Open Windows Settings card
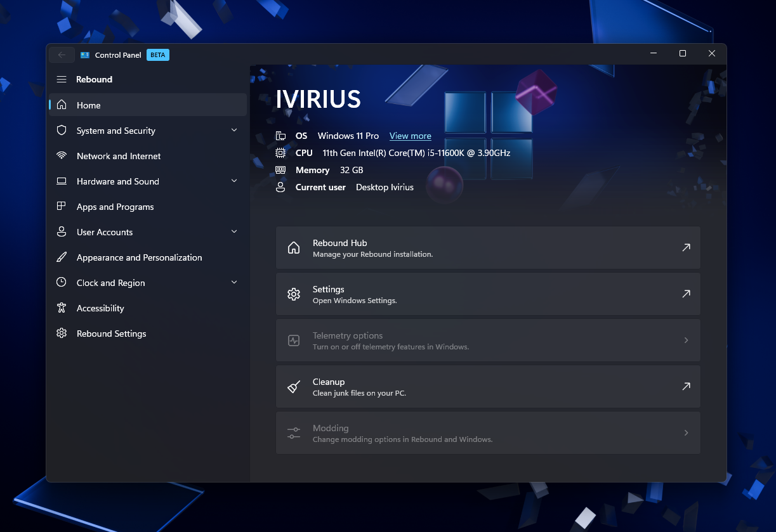This screenshot has width=776, height=532. pos(488,294)
